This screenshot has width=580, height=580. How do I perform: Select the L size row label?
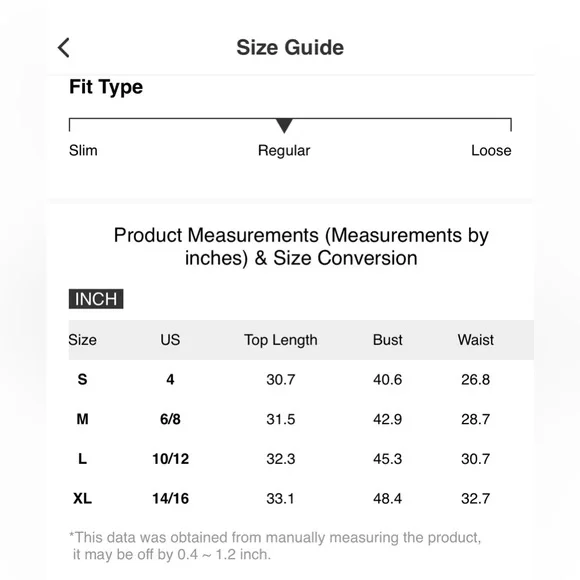[x=82, y=459]
